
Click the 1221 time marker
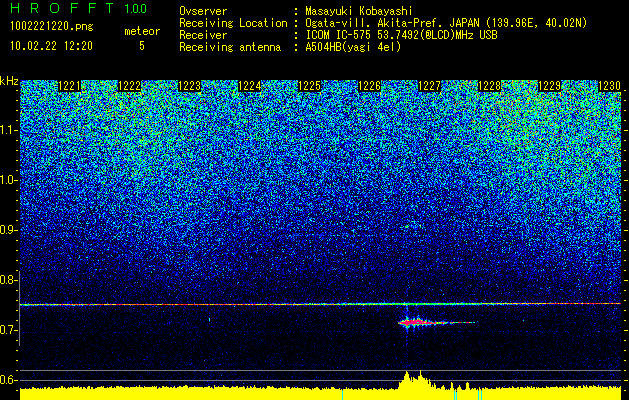pos(69,86)
